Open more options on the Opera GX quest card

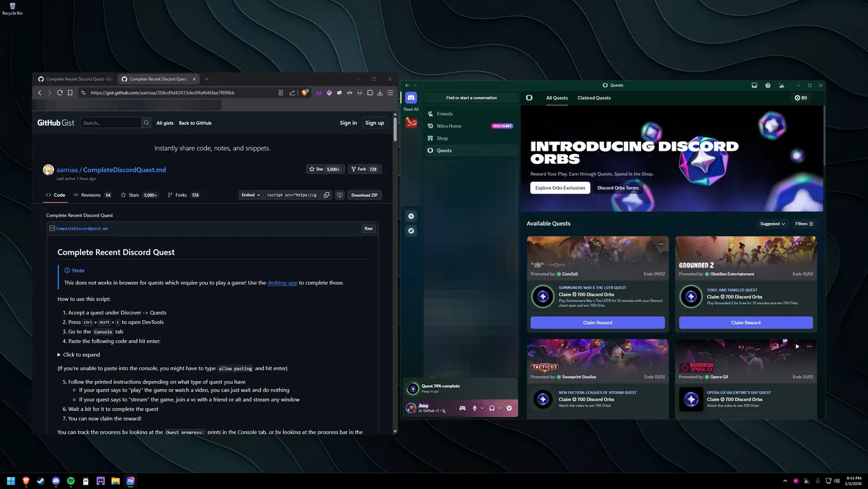pos(809,347)
